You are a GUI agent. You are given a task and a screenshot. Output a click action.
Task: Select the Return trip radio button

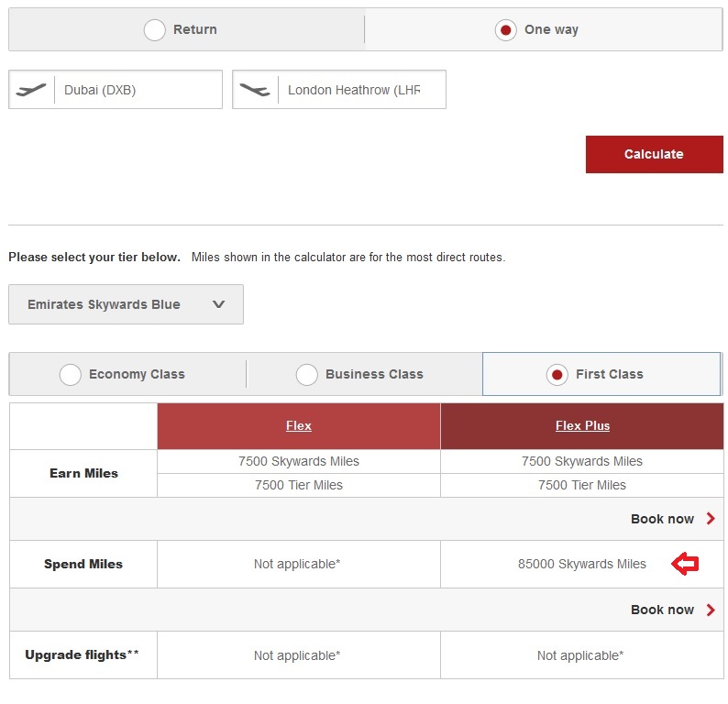155,30
